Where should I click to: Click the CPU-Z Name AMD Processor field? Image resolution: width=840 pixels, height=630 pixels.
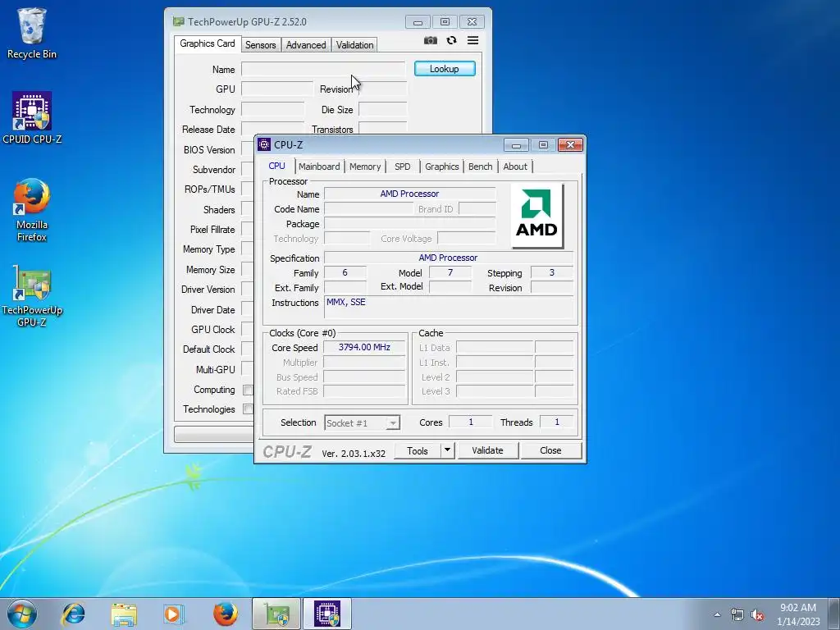click(x=410, y=194)
